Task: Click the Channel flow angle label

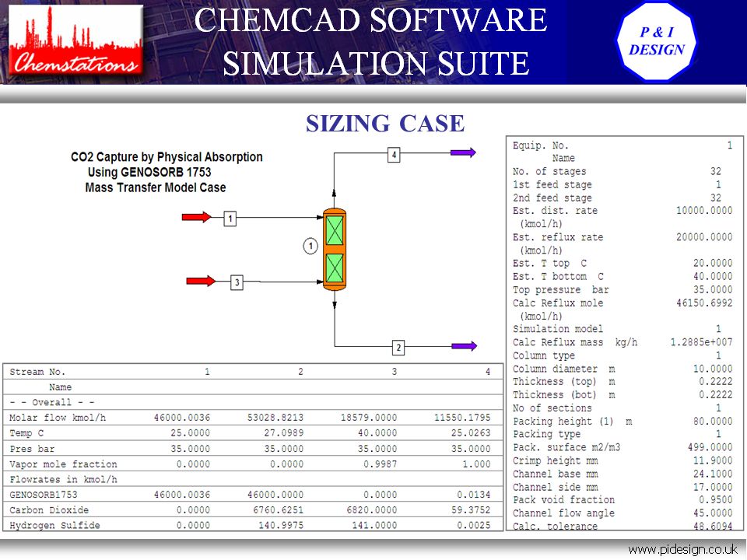Action: coord(563,513)
